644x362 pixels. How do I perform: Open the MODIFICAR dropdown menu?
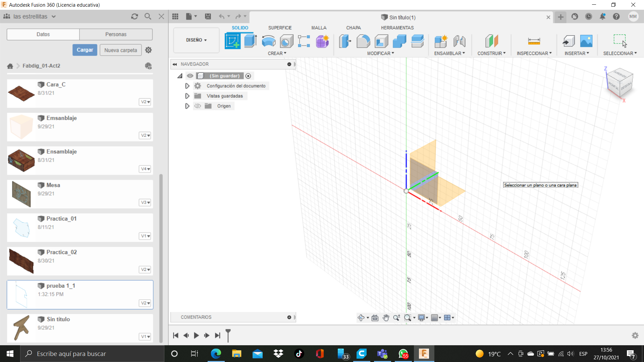click(x=381, y=53)
